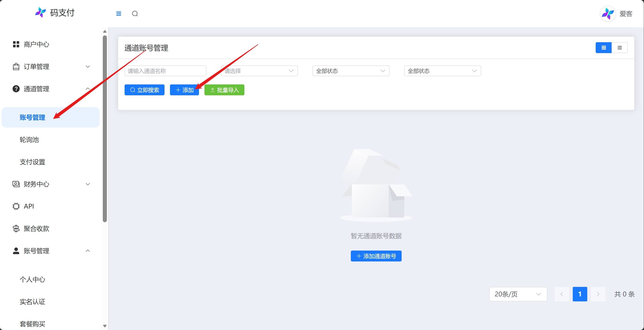The width and height of the screenshot is (644, 330).
Task: Click the sidebar vertical scrollbar thumb
Action: 105,129
